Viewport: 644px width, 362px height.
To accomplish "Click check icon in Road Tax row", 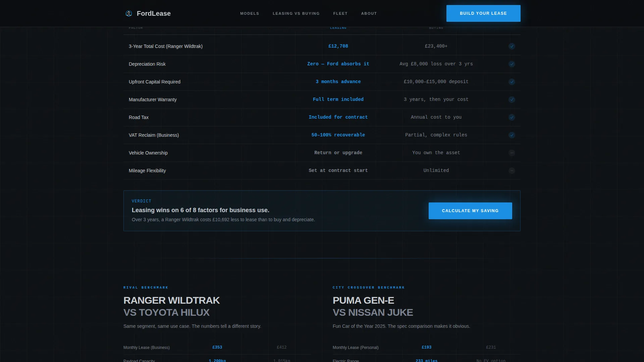I will [x=512, y=117].
